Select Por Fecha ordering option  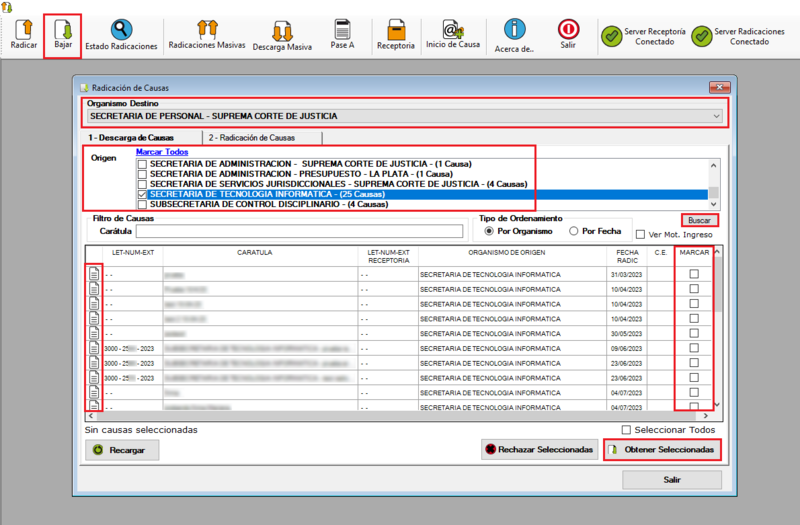573,231
